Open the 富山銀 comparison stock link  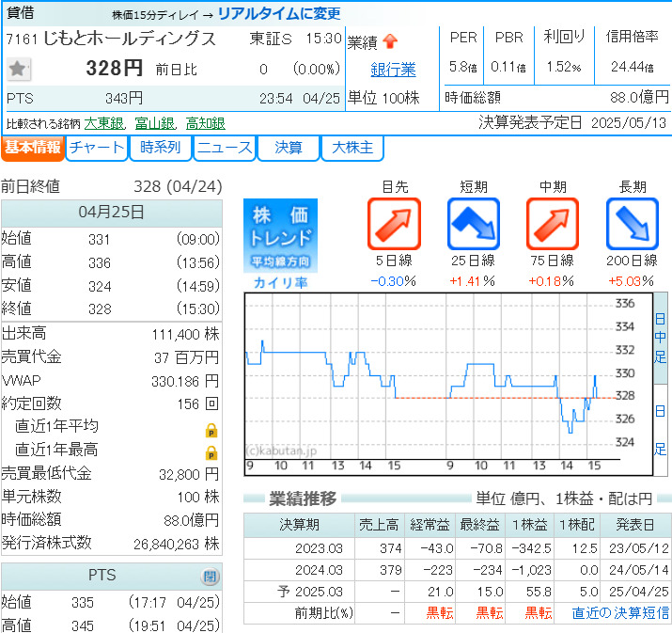click(x=155, y=123)
